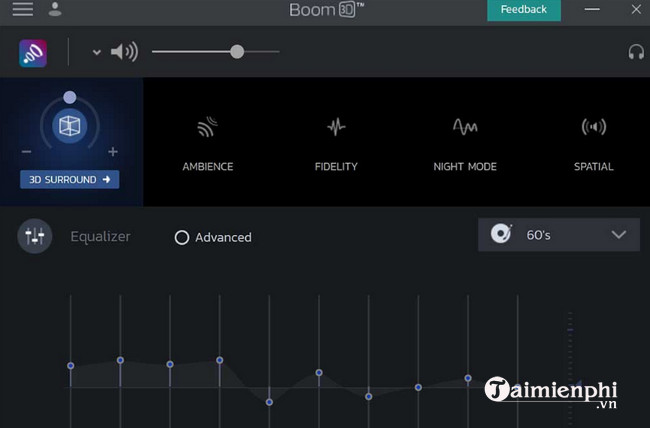
Task: Enable the Spatial effect
Action: [x=594, y=144]
